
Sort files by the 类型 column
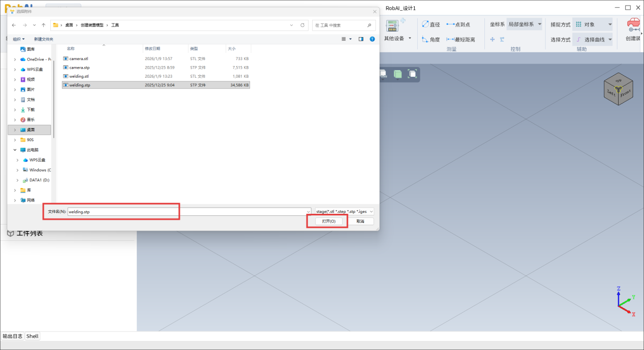point(194,49)
